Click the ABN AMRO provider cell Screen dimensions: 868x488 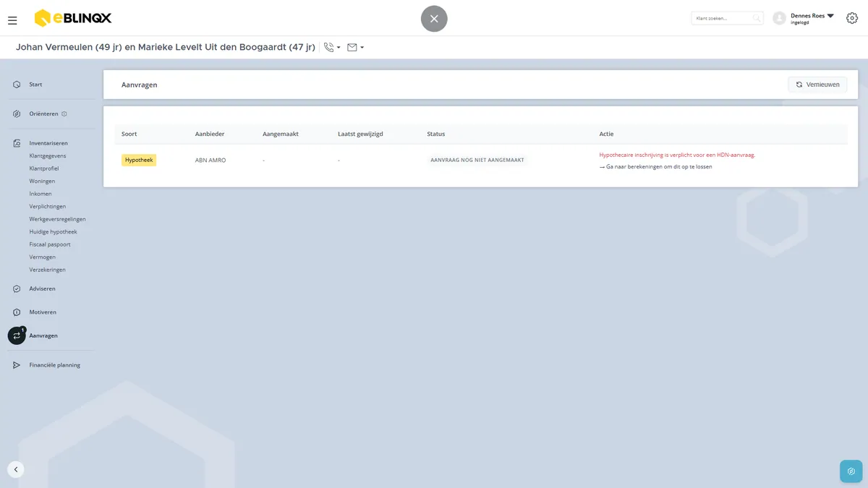click(x=210, y=160)
